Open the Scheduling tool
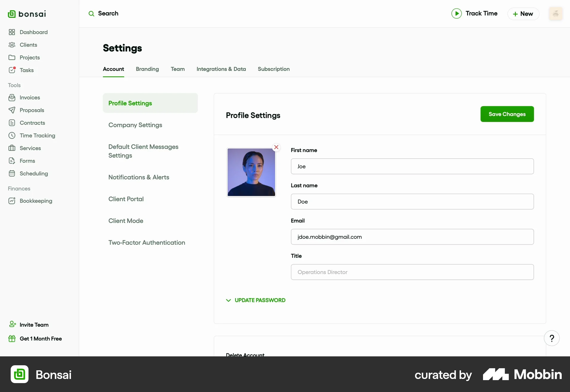 (x=33, y=173)
